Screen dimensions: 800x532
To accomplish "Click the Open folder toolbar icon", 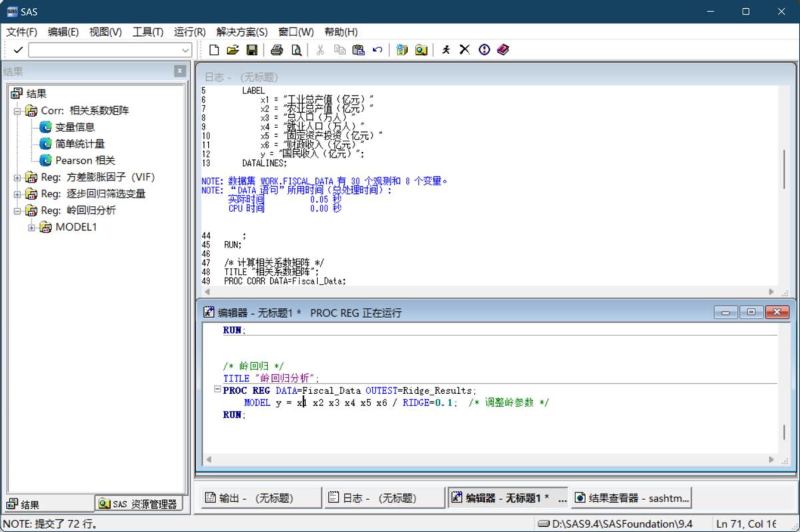I will click(233, 50).
